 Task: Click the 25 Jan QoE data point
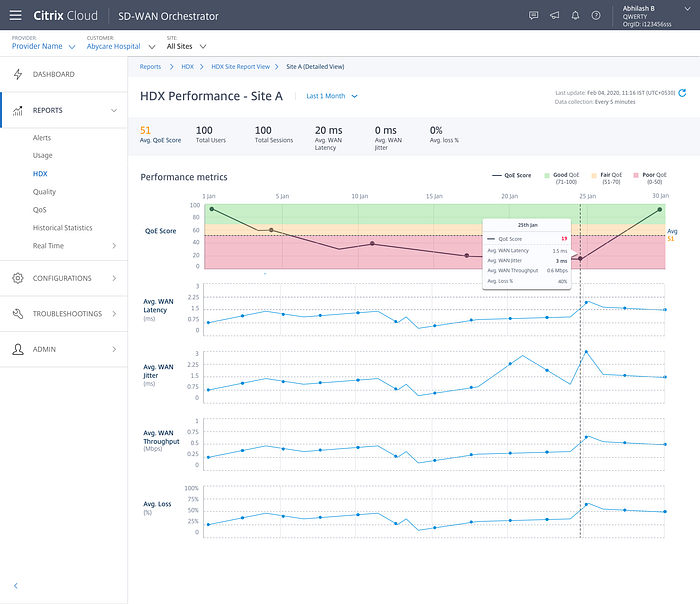pos(580,258)
